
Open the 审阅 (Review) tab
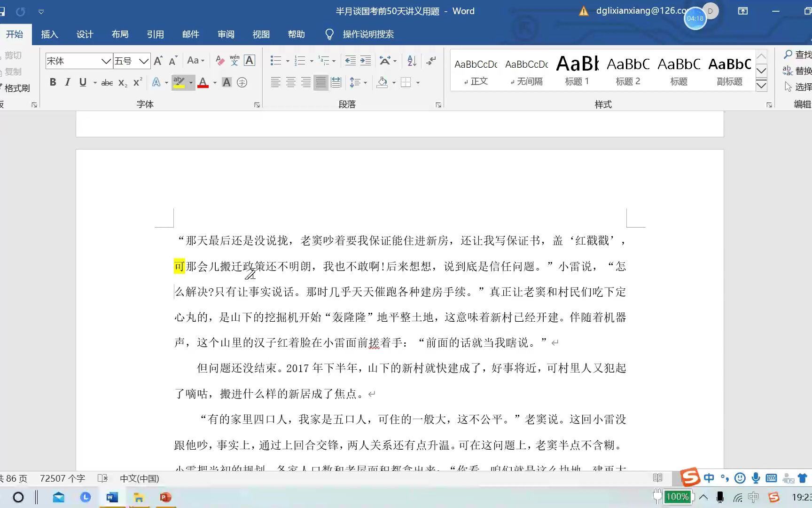tap(226, 34)
